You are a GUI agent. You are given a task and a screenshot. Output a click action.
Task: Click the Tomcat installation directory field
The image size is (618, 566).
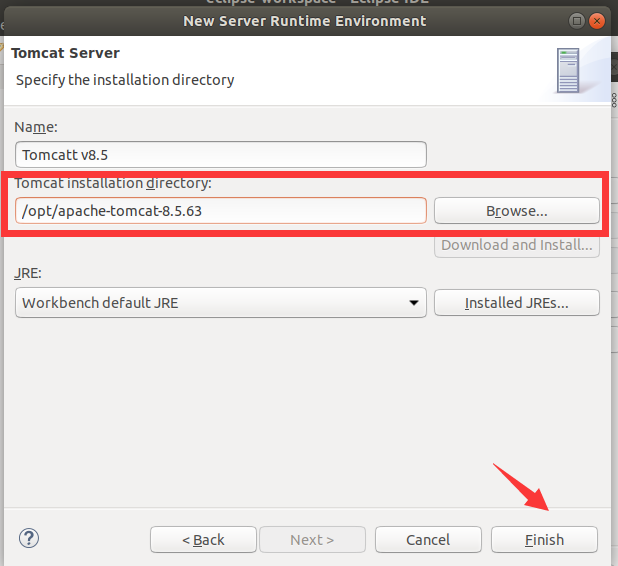coord(221,211)
